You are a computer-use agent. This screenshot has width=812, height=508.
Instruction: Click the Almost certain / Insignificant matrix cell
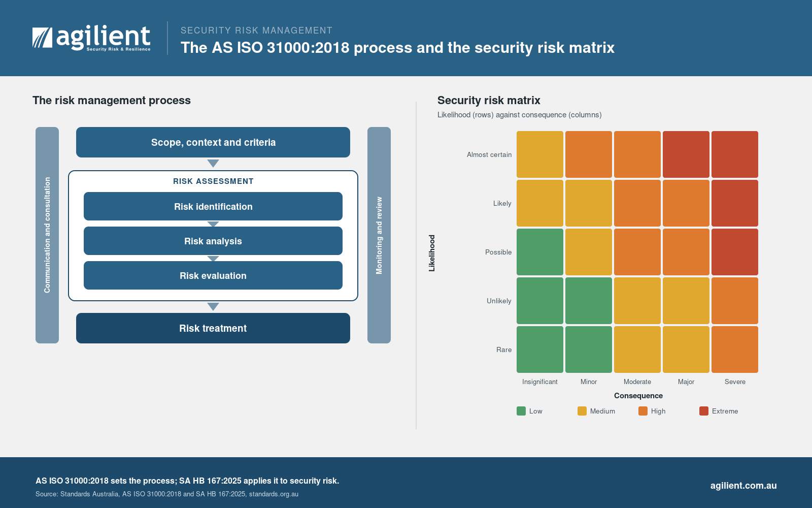tap(540, 154)
